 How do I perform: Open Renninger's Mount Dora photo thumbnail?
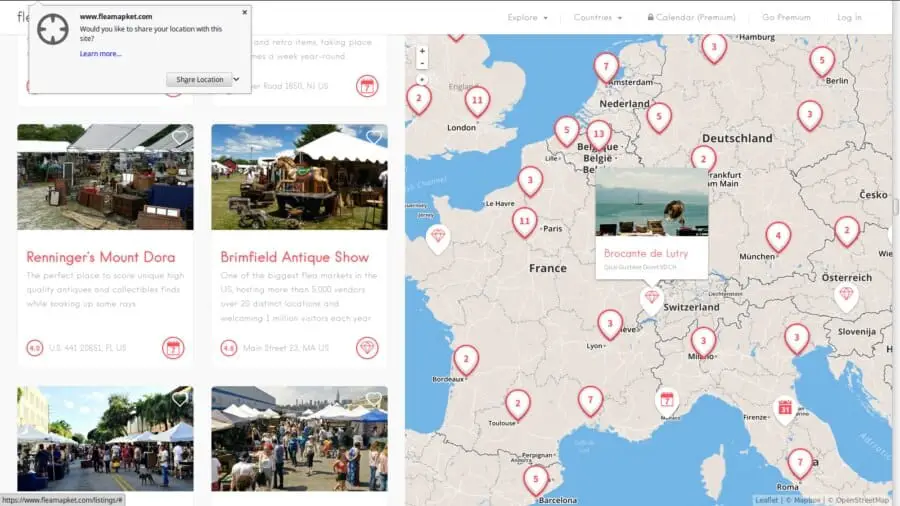click(105, 177)
